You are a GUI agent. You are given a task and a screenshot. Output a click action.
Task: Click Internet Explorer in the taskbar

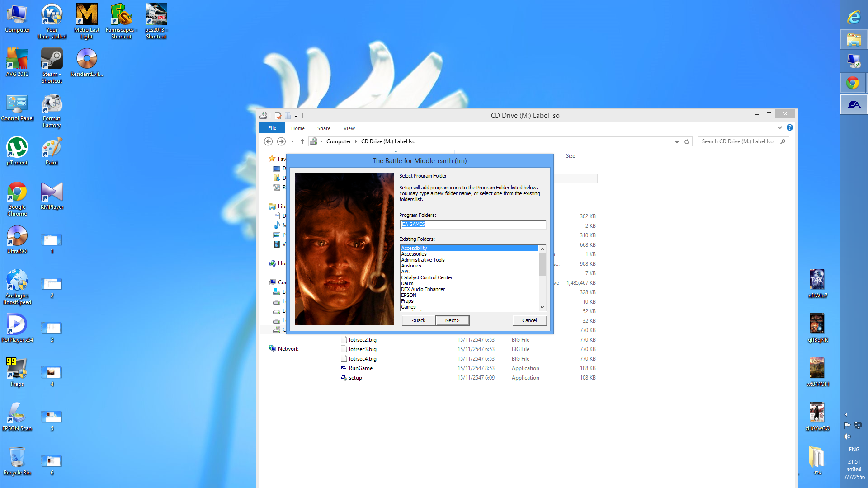coord(854,18)
